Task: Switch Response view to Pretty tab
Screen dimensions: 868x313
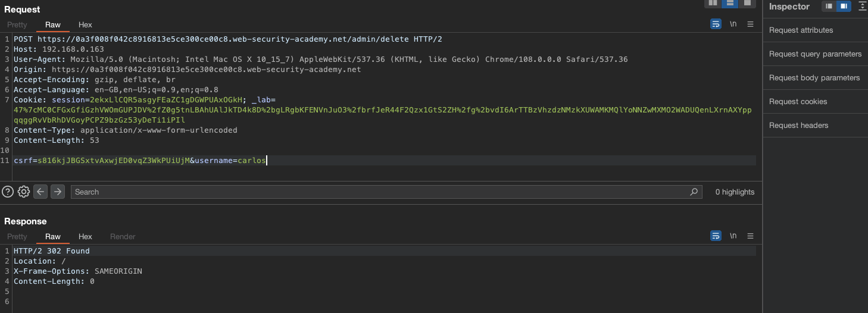Action: click(x=17, y=237)
